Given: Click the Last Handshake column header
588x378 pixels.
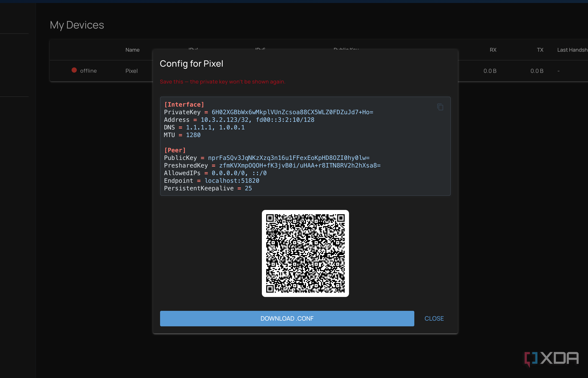Looking at the screenshot, I should 572,50.
